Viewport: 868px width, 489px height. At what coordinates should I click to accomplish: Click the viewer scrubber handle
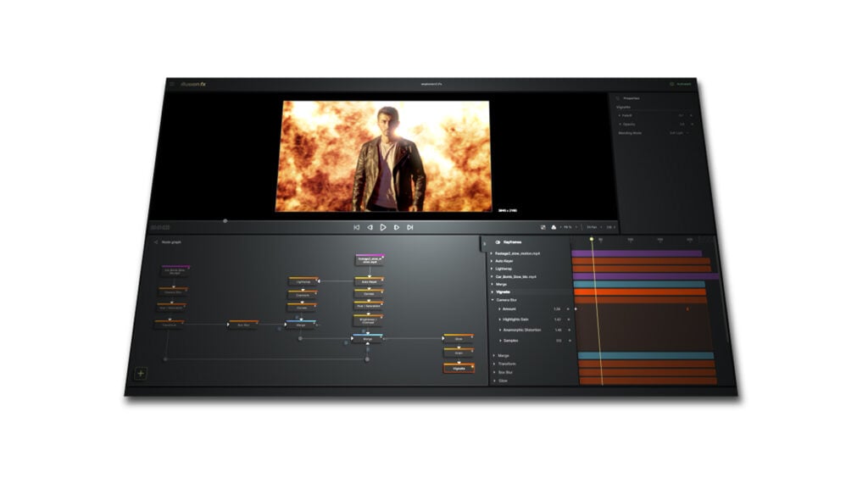(225, 221)
